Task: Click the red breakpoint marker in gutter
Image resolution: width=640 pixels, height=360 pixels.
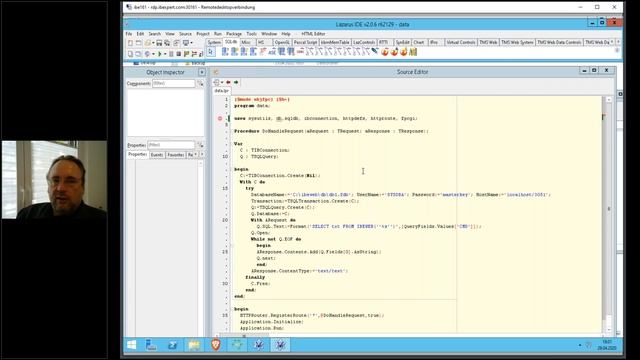Action: pyautogui.click(x=220, y=118)
